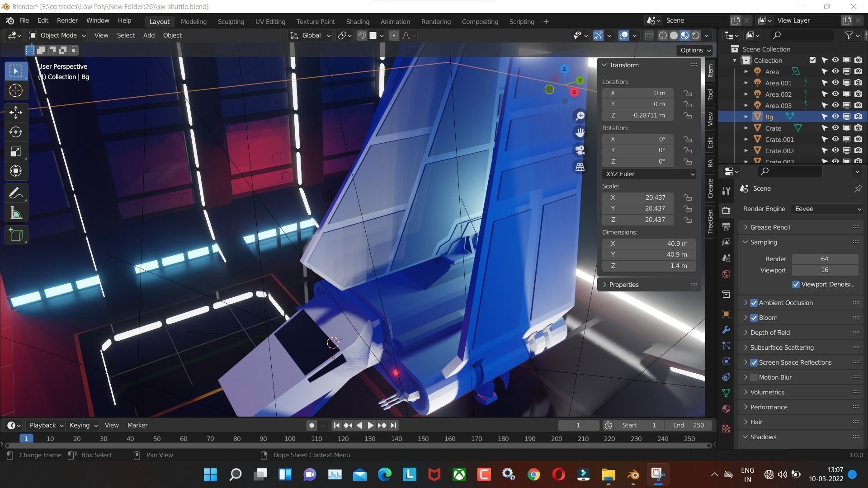Open the Modifier properties wrench icon
Image resolution: width=868 pixels, height=488 pixels.
point(726,330)
